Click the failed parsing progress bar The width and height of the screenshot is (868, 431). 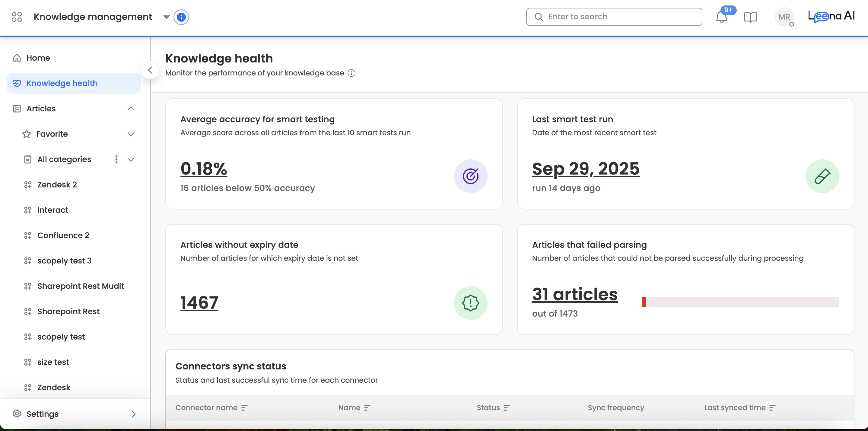(x=740, y=302)
